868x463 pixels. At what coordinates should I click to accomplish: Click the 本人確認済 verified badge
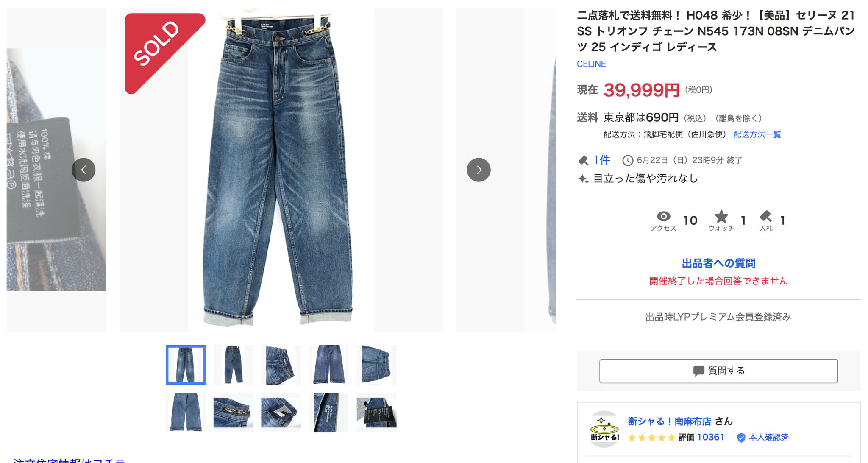tap(762, 437)
